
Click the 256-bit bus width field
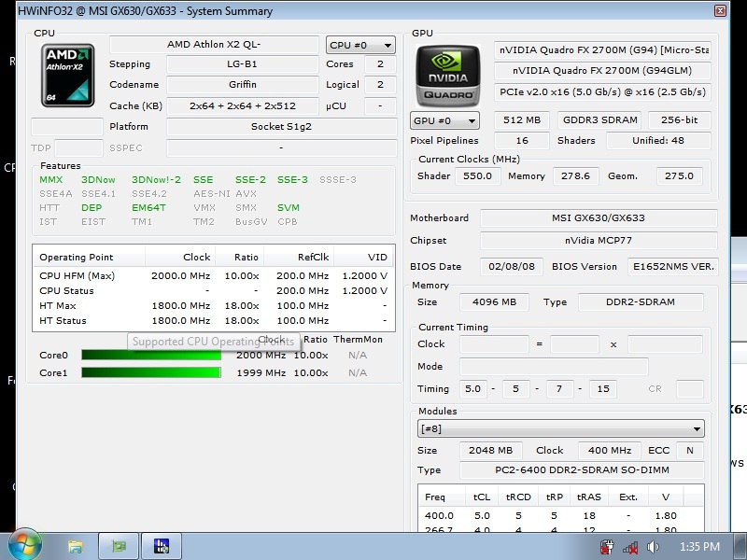click(x=680, y=120)
